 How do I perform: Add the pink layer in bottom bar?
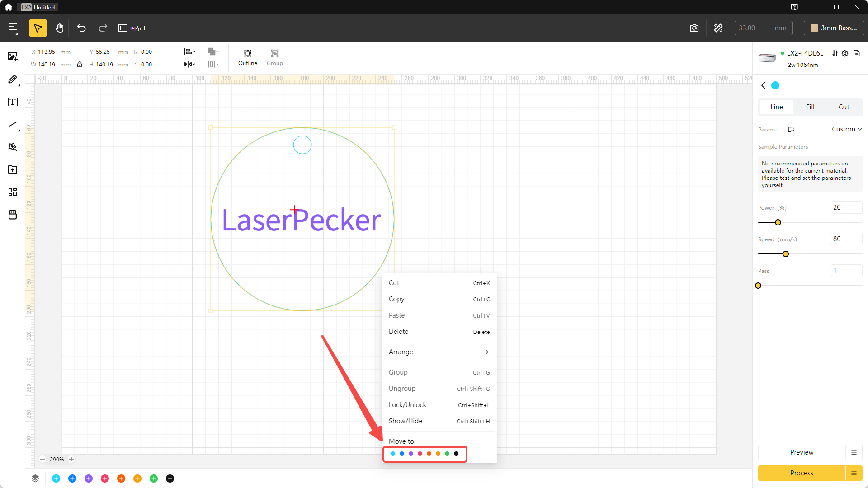(105, 479)
